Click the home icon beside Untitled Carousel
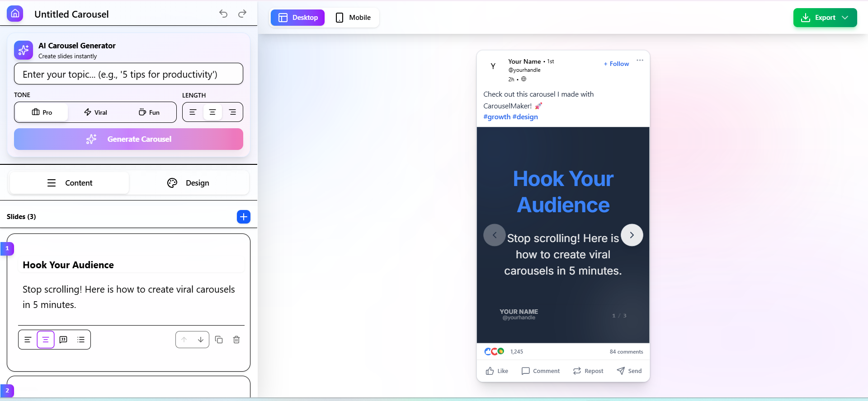 [x=15, y=14]
